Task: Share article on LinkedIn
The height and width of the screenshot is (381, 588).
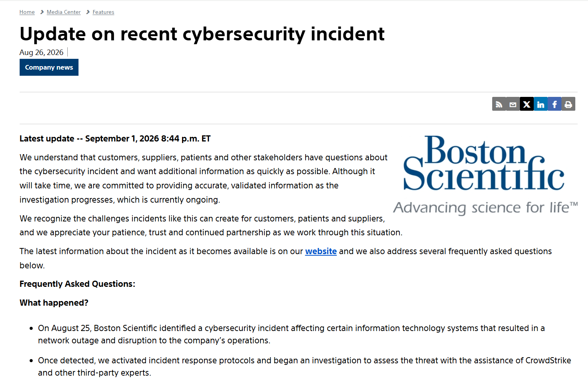Action: 541,104
